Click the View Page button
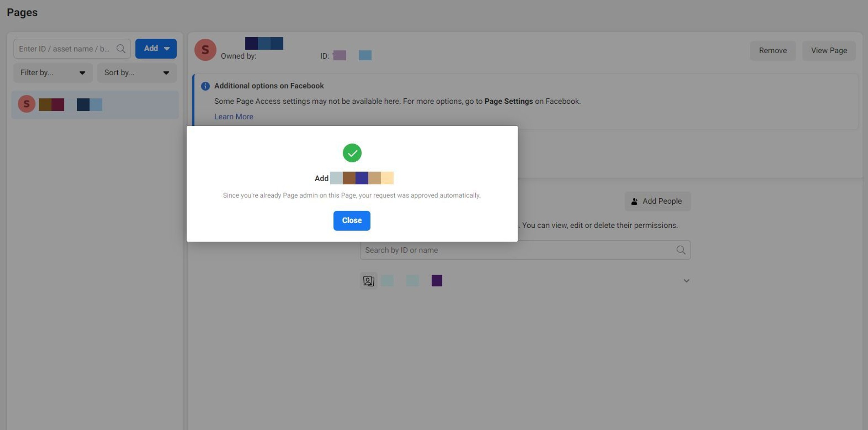 pyautogui.click(x=829, y=50)
